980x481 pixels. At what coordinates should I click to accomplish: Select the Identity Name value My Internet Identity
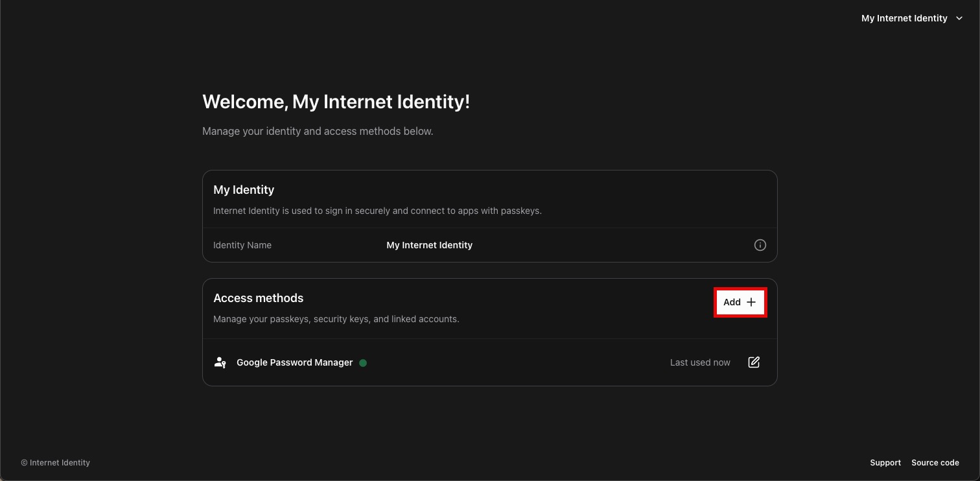[429, 245]
